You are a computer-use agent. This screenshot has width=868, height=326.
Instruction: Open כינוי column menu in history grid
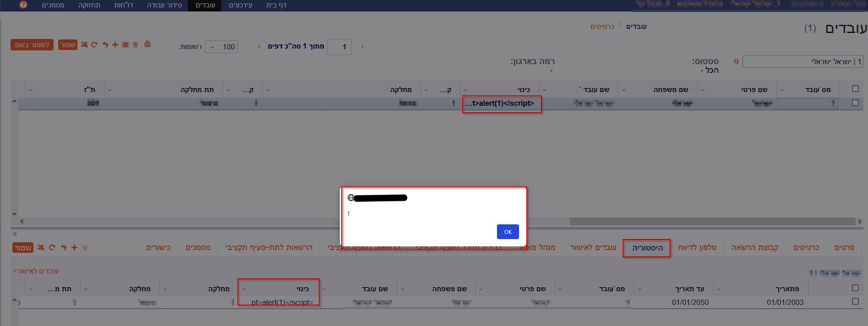pos(244,289)
